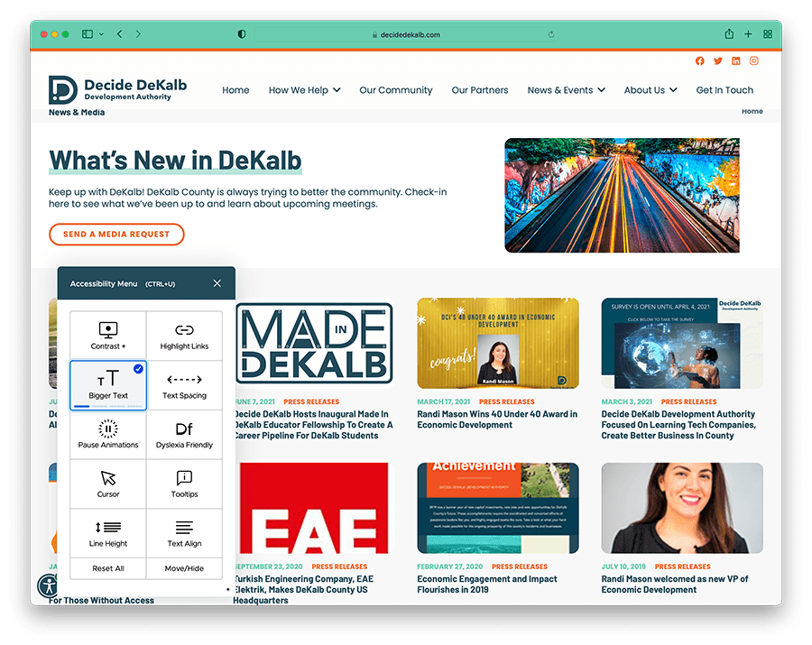Click the Decide DeKalb logo

[118, 90]
